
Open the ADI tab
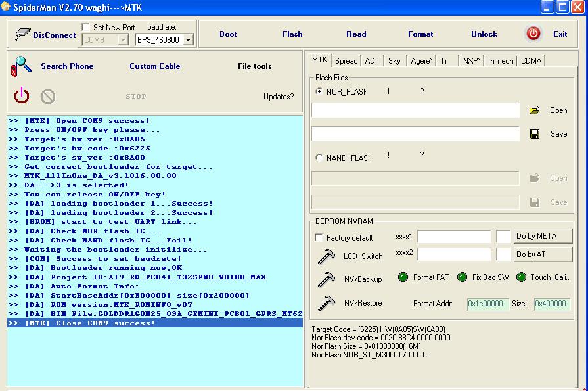pos(371,61)
